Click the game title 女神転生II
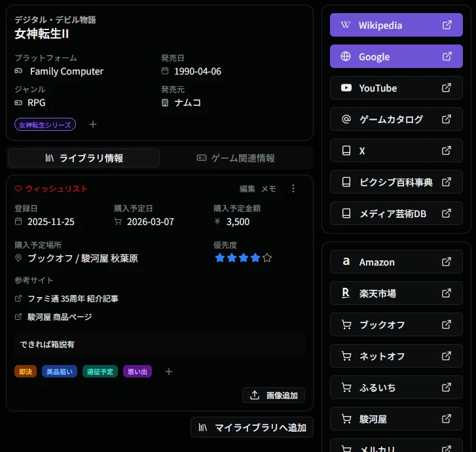Viewport: 476px width, 452px height. click(x=42, y=33)
